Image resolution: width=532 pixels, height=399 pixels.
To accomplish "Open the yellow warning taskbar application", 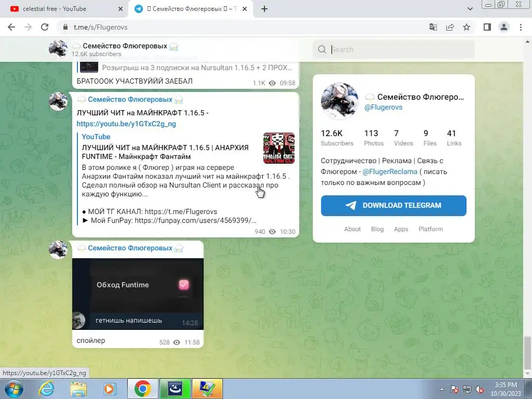I will click(207, 389).
